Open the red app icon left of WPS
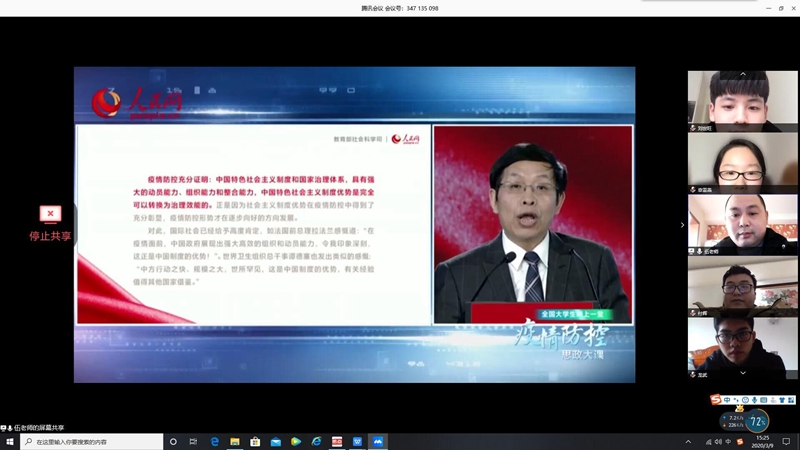The image size is (800, 450). [x=337, y=442]
